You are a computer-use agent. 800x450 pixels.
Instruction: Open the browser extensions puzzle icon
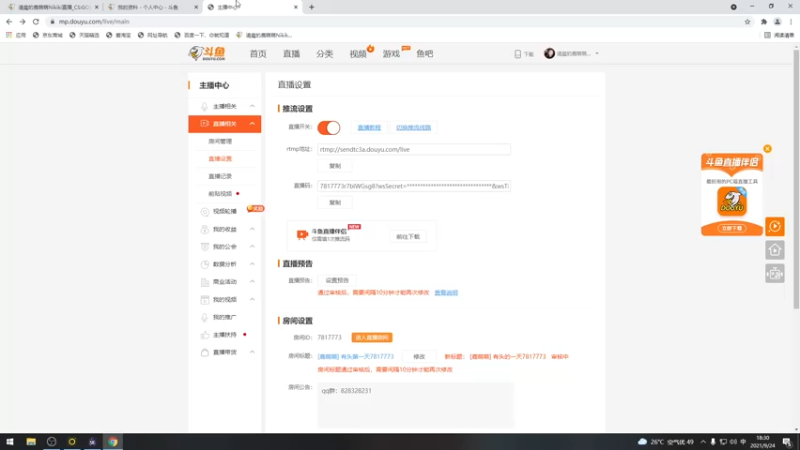click(764, 21)
